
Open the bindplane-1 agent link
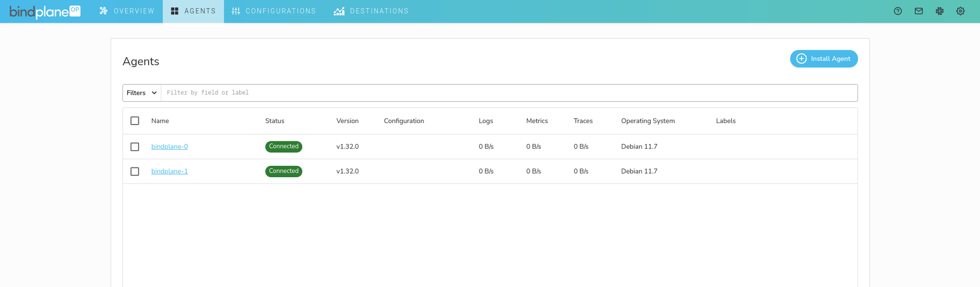(x=169, y=171)
